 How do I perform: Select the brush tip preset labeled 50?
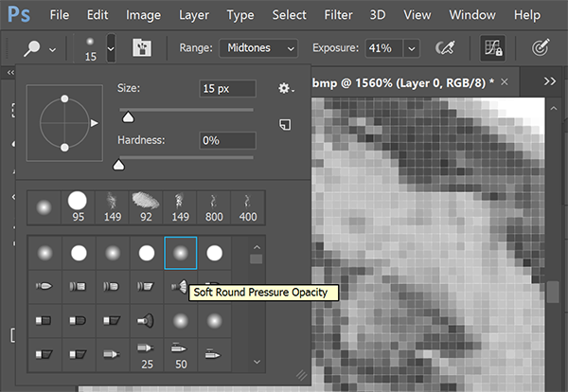tap(181, 355)
